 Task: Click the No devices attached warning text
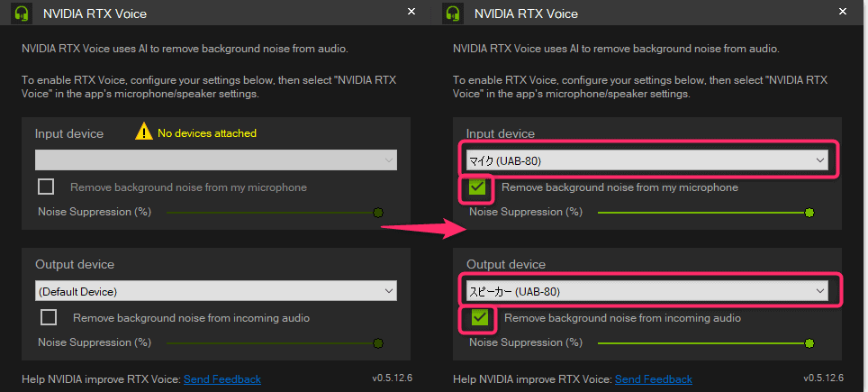[x=207, y=133]
